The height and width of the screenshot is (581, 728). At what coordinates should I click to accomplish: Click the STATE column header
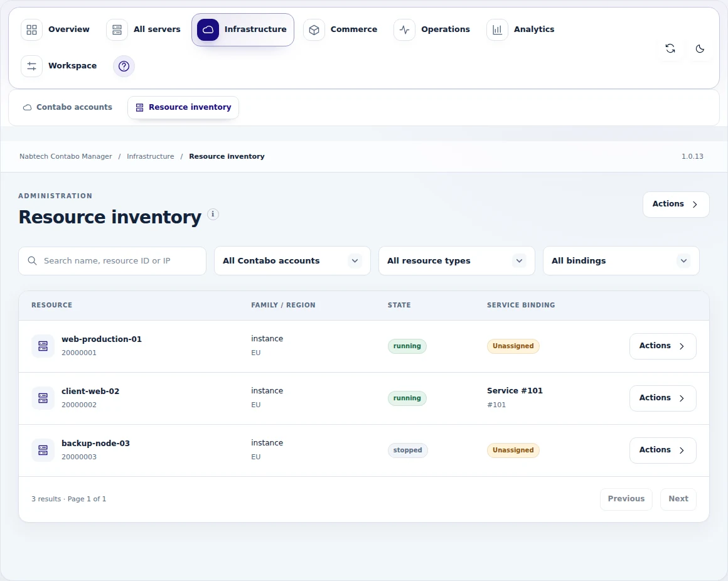(399, 306)
